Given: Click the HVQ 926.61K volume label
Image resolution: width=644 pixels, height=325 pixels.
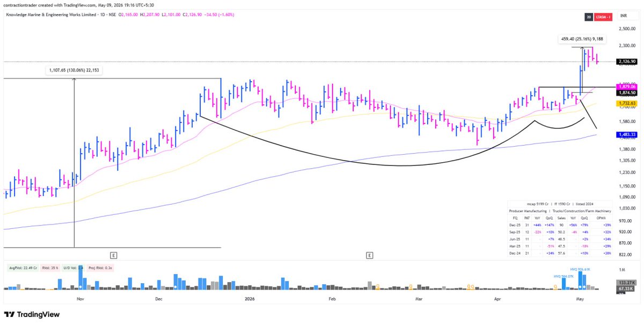Looking at the screenshot, I should (x=580, y=269).
